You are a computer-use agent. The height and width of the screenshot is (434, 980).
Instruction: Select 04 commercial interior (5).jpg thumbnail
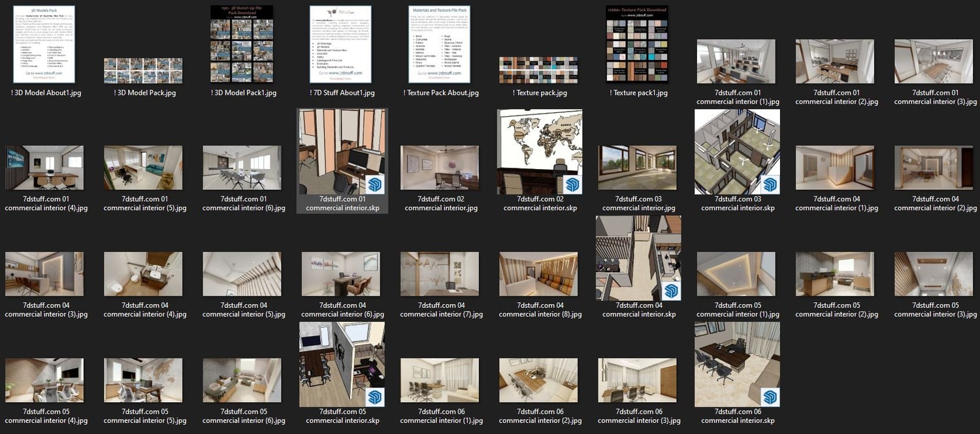242,274
